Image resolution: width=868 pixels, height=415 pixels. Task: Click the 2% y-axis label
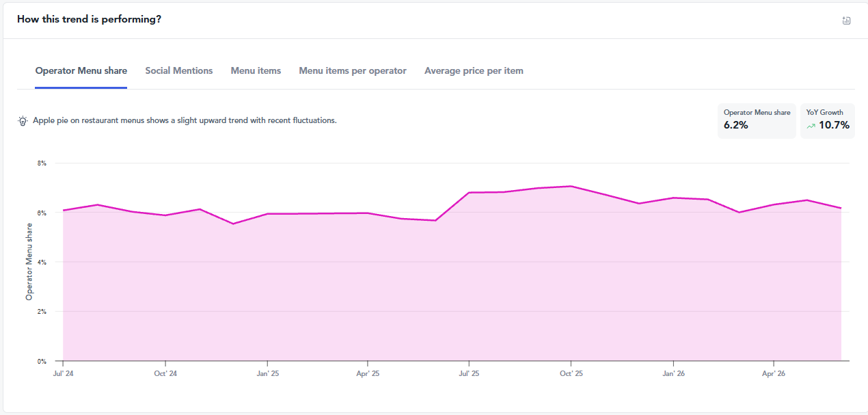pyautogui.click(x=42, y=311)
